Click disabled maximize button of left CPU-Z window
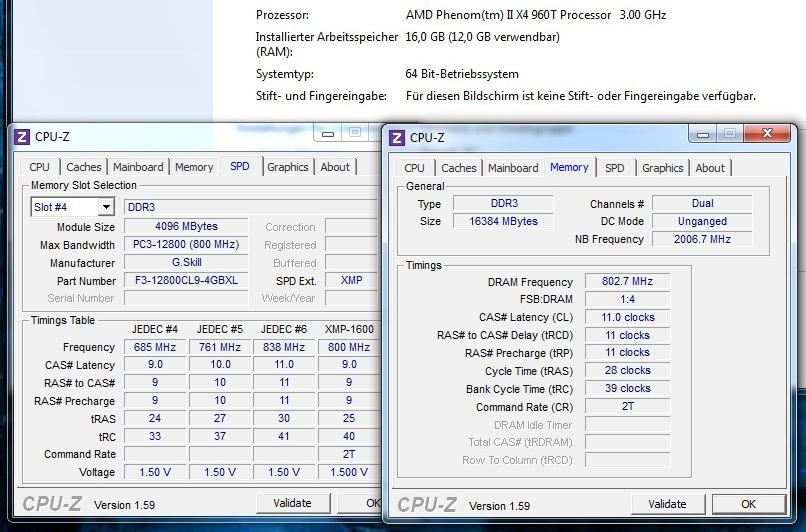This screenshot has width=806, height=532. [x=355, y=133]
